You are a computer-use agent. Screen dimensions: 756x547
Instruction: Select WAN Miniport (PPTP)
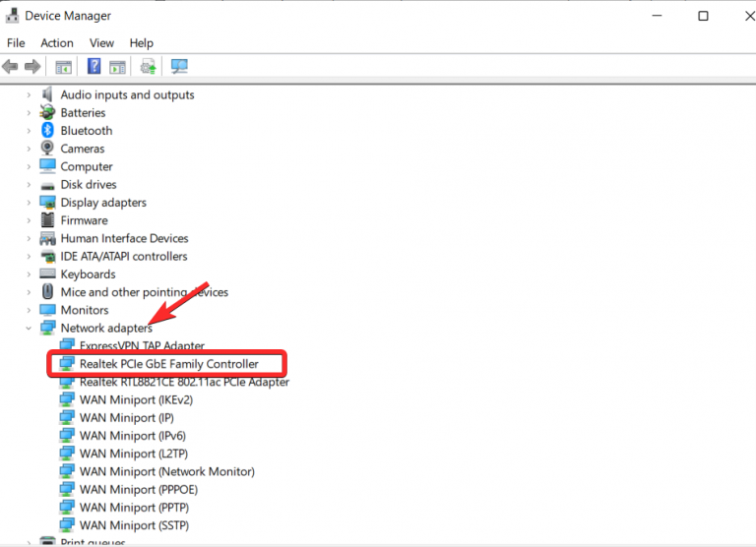[134, 508]
